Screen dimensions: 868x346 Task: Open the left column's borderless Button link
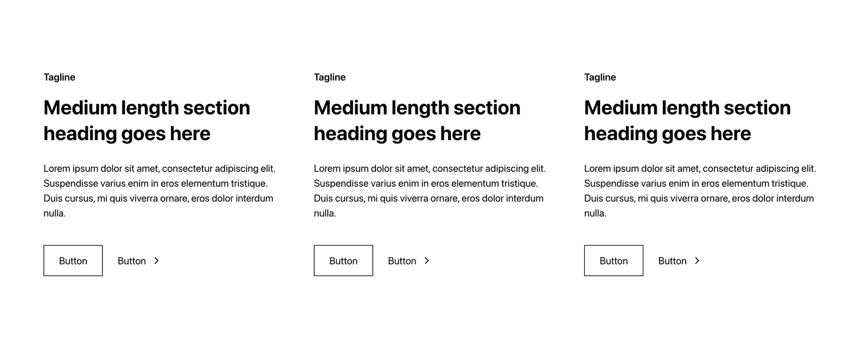point(132,261)
